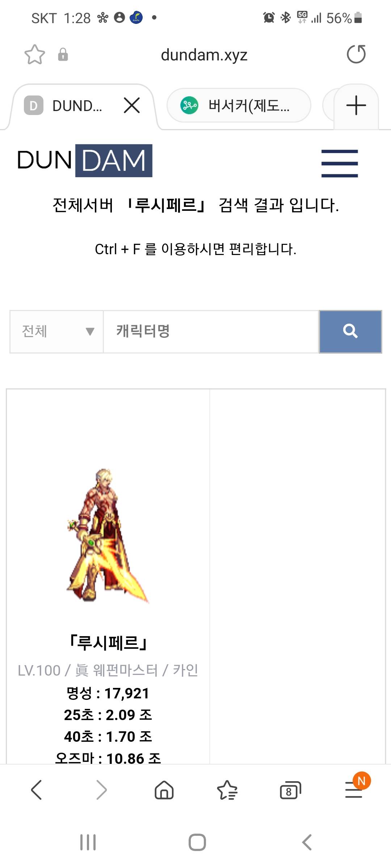Focus the 캐릭터명 search field
Image resolution: width=391 pixels, height=868 pixels.
point(211,331)
